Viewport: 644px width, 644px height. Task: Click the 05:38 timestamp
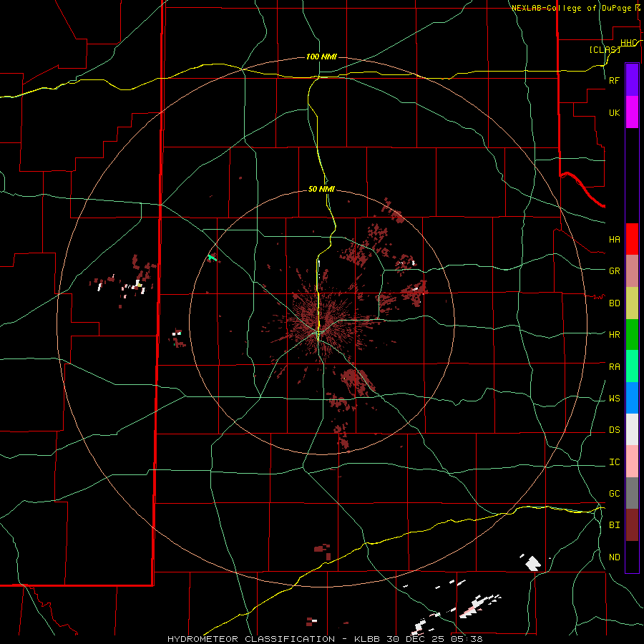pos(467,639)
